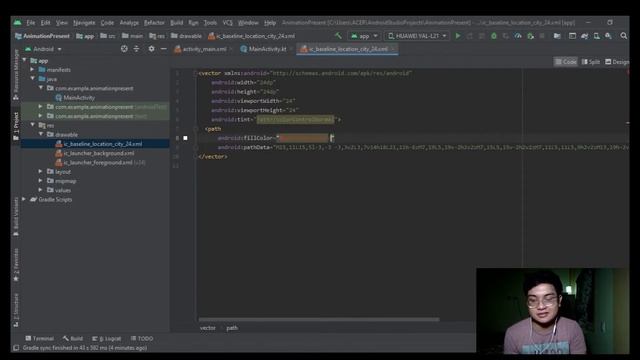Click Sync Project with Gradle Files icon
The width and height of the screenshot is (640, 360).
[584, 36]
